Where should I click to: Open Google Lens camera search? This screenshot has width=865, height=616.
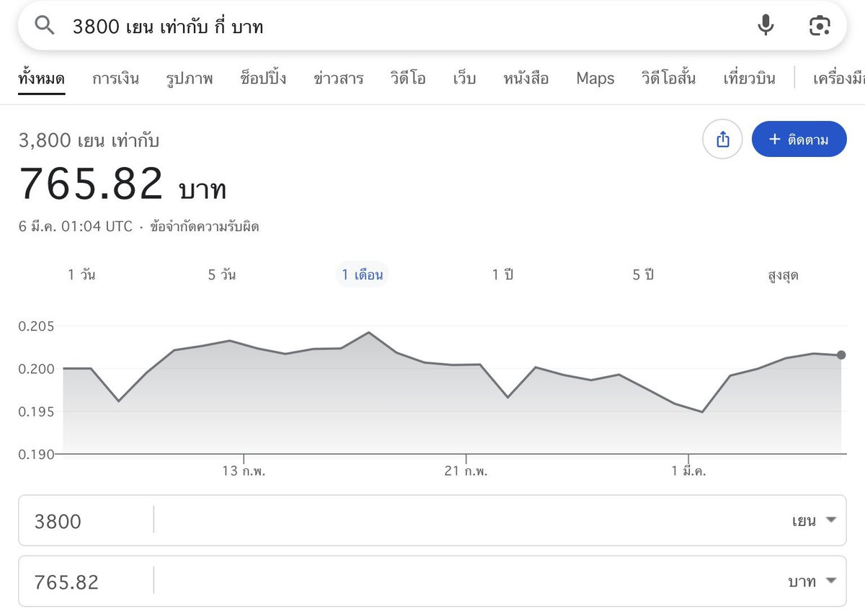click(820, 26)
